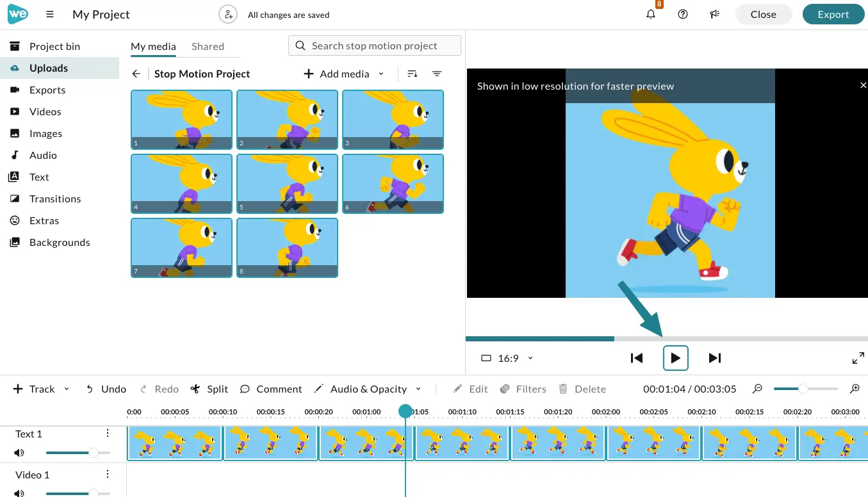
Task: Click the timeline zoom slider
Action: pyautogui.click(x=805, y=389)
